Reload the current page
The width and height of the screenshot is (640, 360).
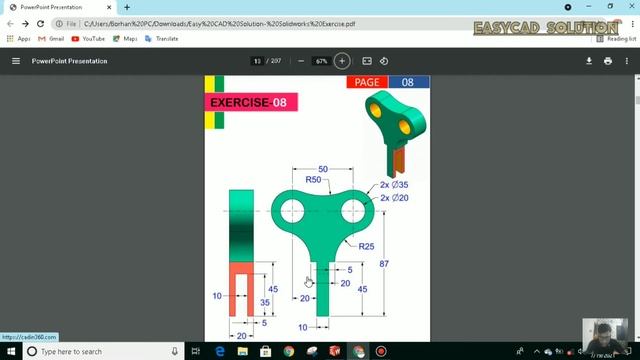[x=40, y=24]
